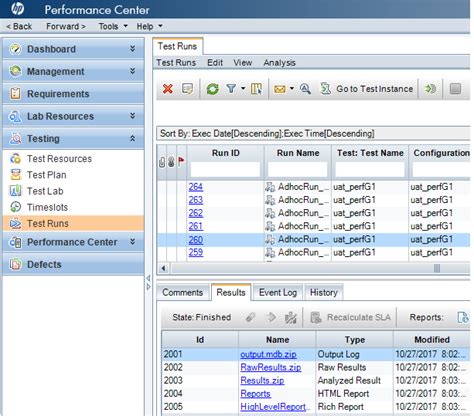Click the Test Name filter field
This screenshot has height=416, width=474.
[370, 169]
